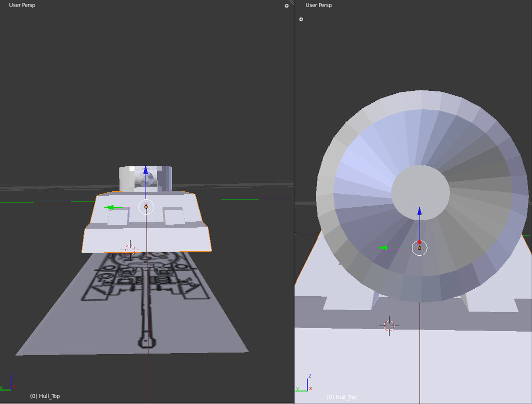532x404 pixels.
Task: Expand left viewport's properties panel plus icon
Action: coord(286,6)
